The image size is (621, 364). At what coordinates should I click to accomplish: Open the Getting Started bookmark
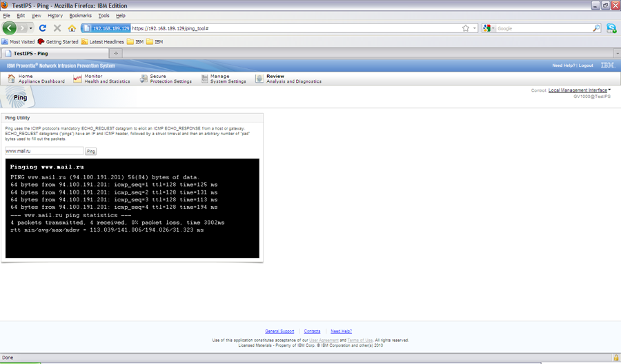click(x=58, y=41)
